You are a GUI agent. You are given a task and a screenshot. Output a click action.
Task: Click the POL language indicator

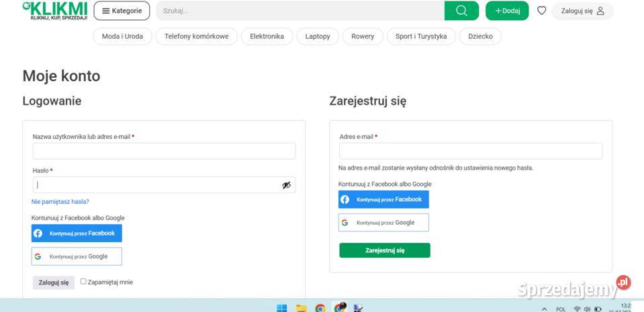coord(561,309)
